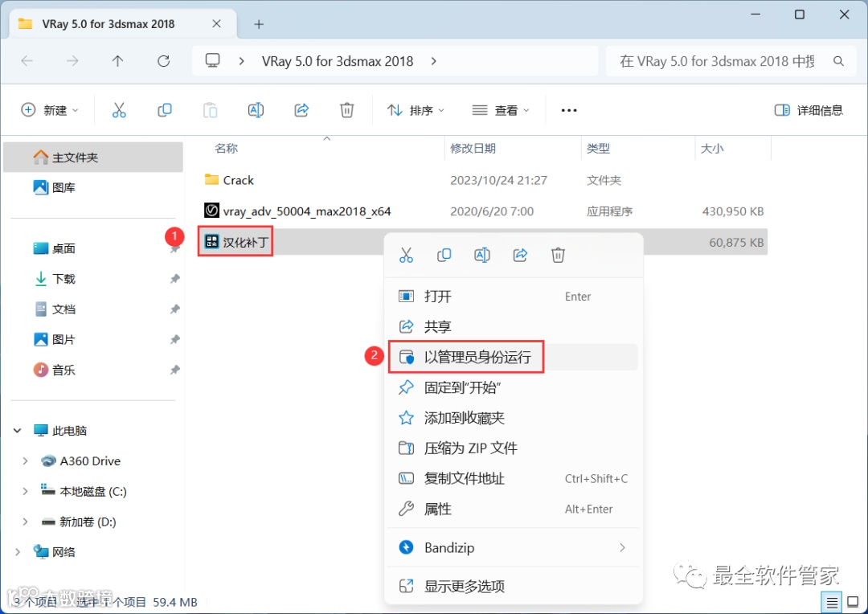Open the 查看 view dropdown
The width and height of the screenshot is (868, 614).
[501, 110]
